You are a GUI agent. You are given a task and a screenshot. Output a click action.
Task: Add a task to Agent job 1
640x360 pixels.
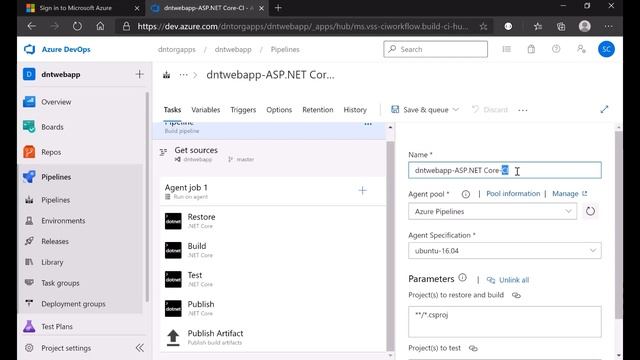click(362, 191)
